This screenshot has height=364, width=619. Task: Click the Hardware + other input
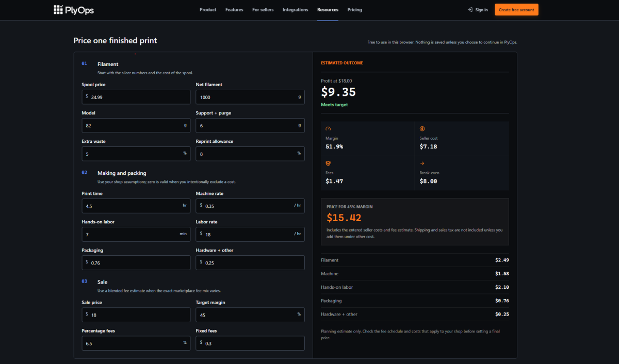coord(250,262)
